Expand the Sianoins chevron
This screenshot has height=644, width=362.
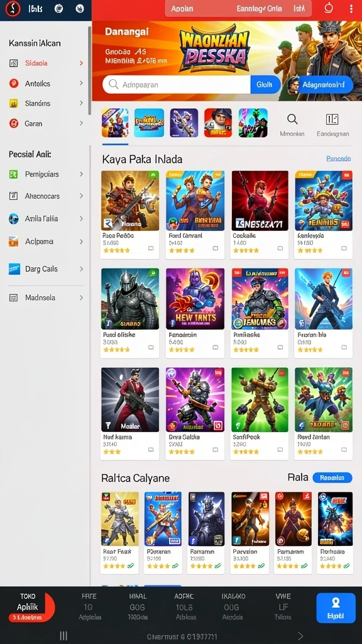[x=81, y=104]
